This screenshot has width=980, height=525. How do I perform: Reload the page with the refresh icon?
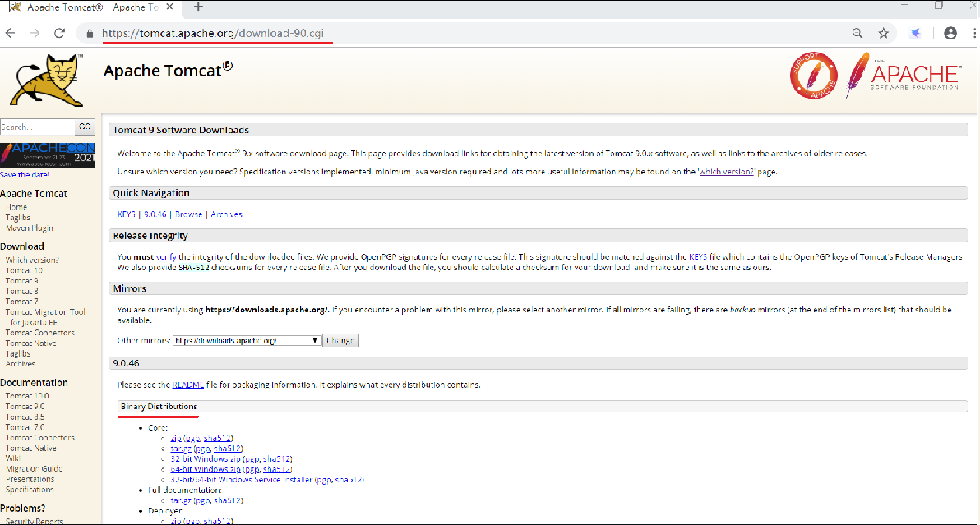pyautogui.click(x=59, y=33)
